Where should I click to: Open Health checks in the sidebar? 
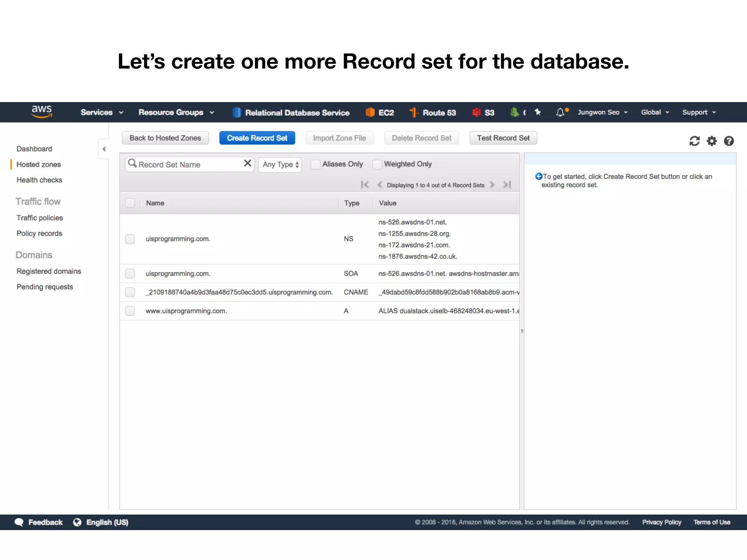(39, 180)
